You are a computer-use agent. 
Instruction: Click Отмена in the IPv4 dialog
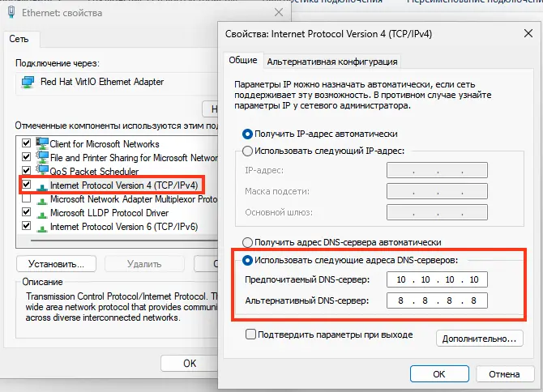click(x=504, y=374)
